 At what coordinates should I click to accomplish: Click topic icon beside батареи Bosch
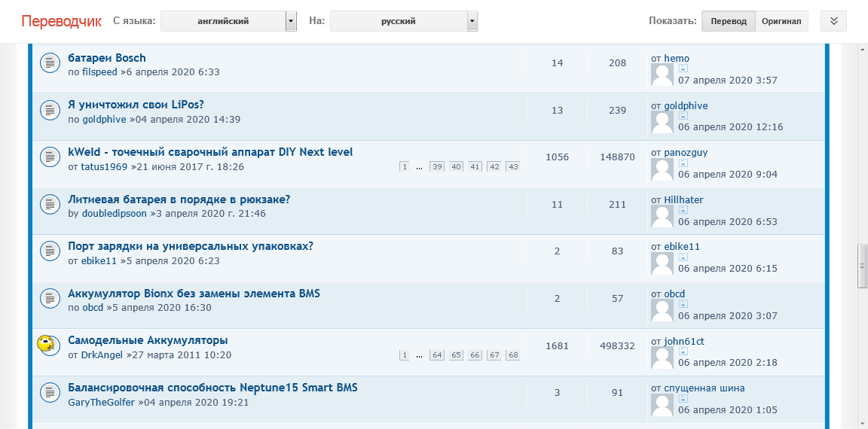pos(50,63)
